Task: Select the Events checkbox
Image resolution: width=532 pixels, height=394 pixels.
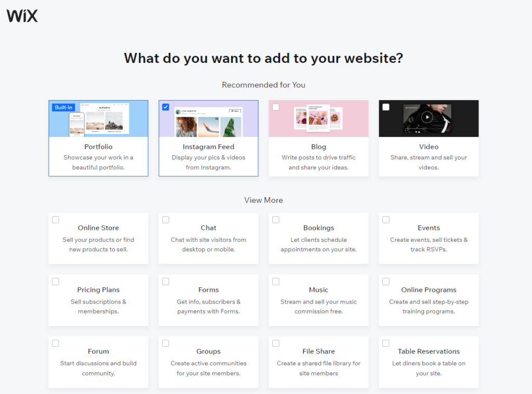Action: 386,220
